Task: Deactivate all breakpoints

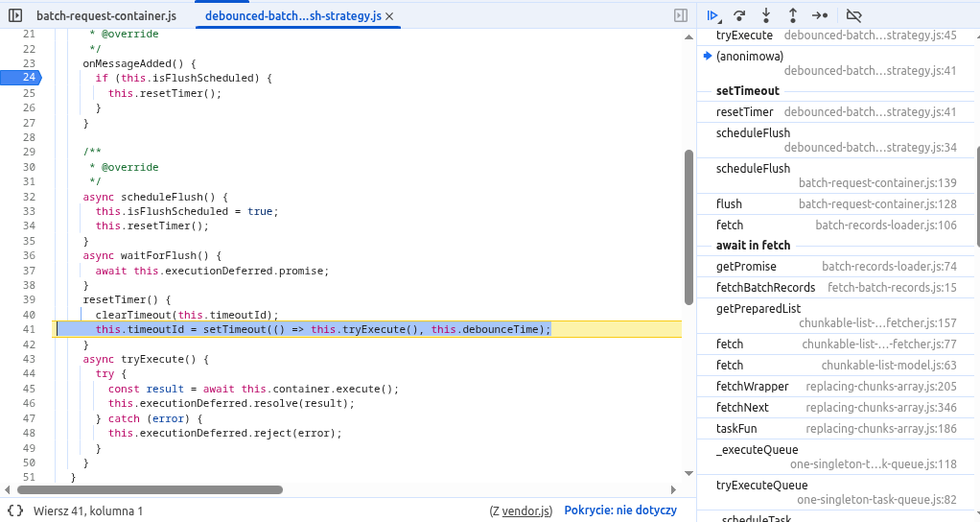Action: (854, 15)
